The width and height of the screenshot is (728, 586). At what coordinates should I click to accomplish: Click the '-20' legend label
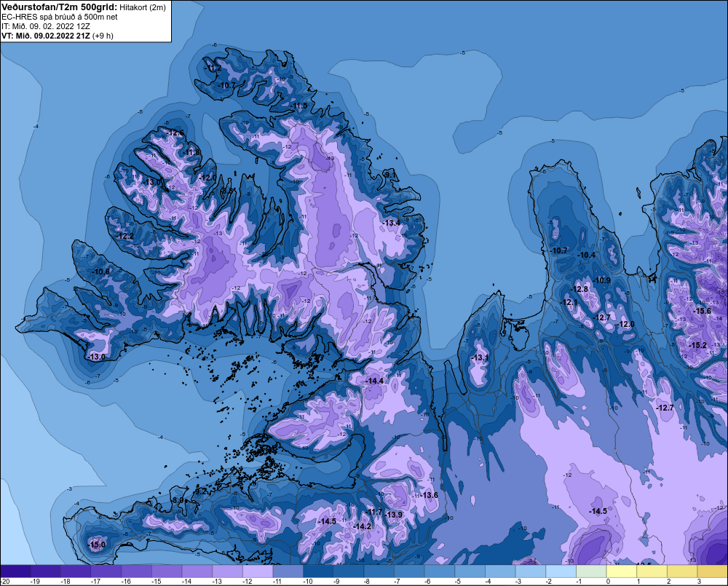click(4, 582)
